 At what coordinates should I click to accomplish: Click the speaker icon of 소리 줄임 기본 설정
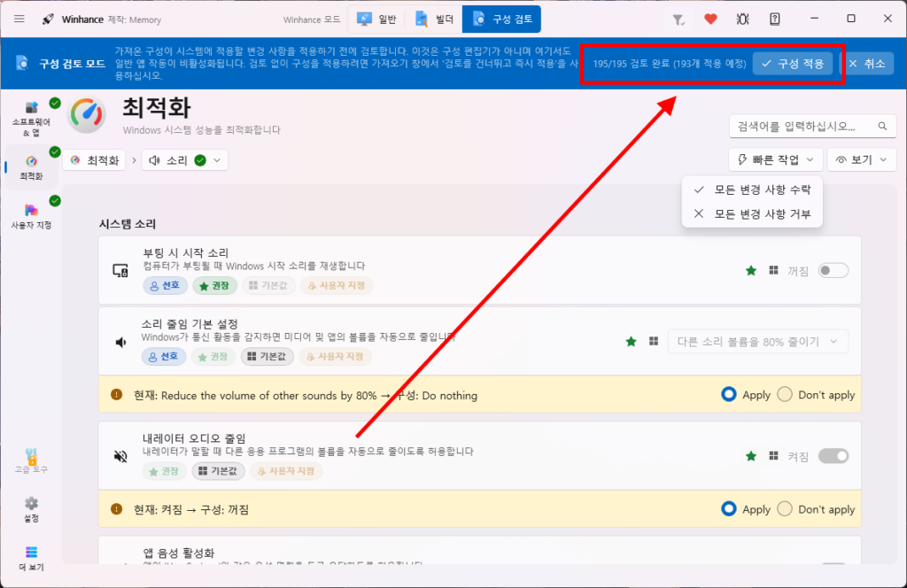pos(120,343)
